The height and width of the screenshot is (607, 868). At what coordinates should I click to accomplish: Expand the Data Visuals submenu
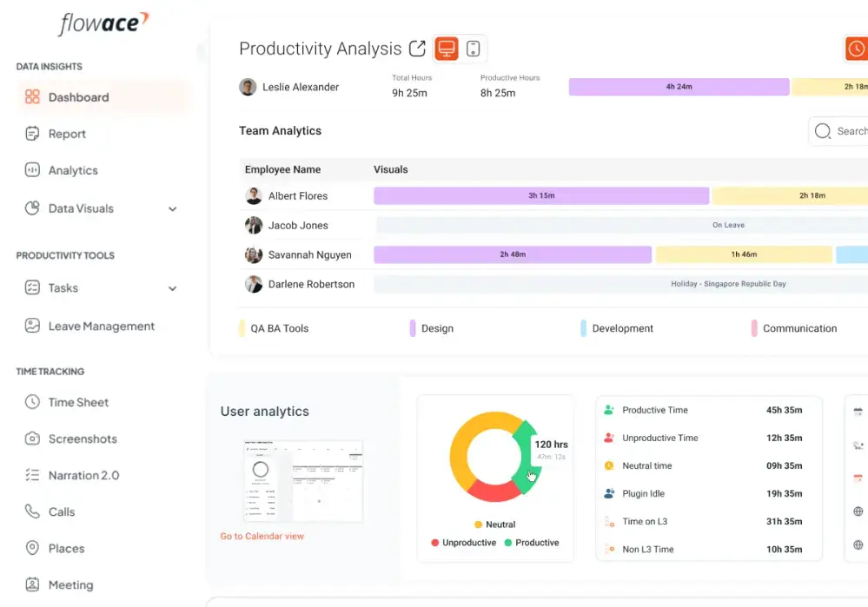172,209
